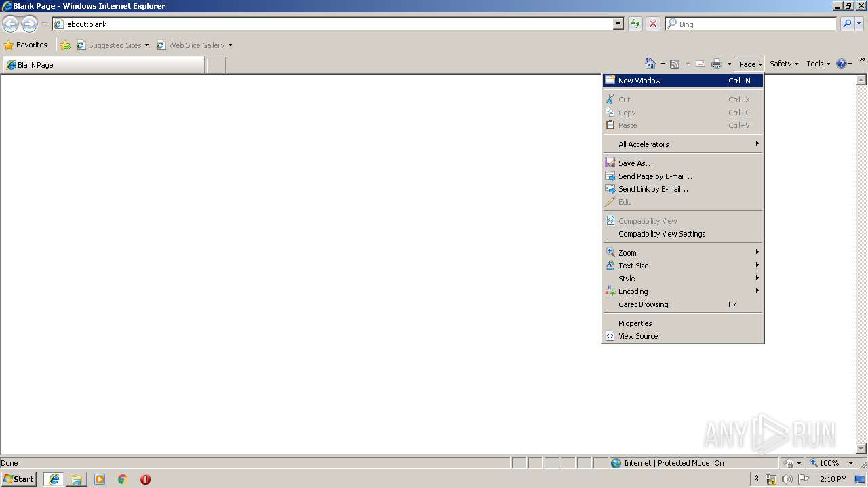Image resolution: width=868 pixels, height=488 pixels.
Task: Open Suggested Sites favorites link
Action: click(112, 45)
